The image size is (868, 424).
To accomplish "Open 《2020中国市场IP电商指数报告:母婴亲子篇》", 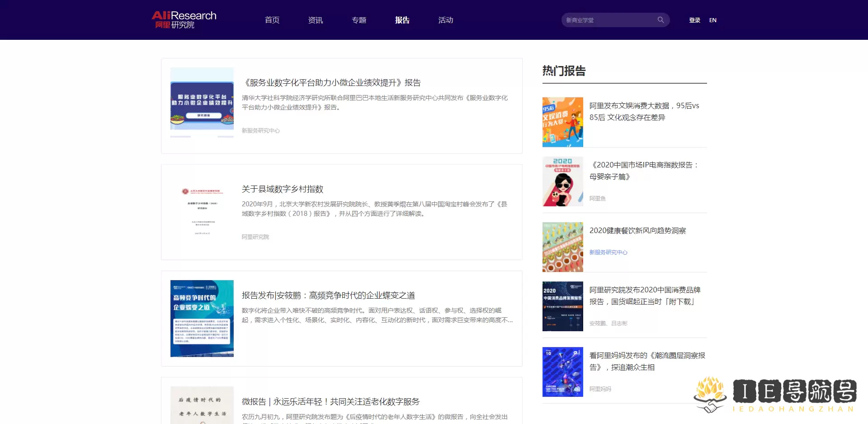I will [x=644, y=171].
